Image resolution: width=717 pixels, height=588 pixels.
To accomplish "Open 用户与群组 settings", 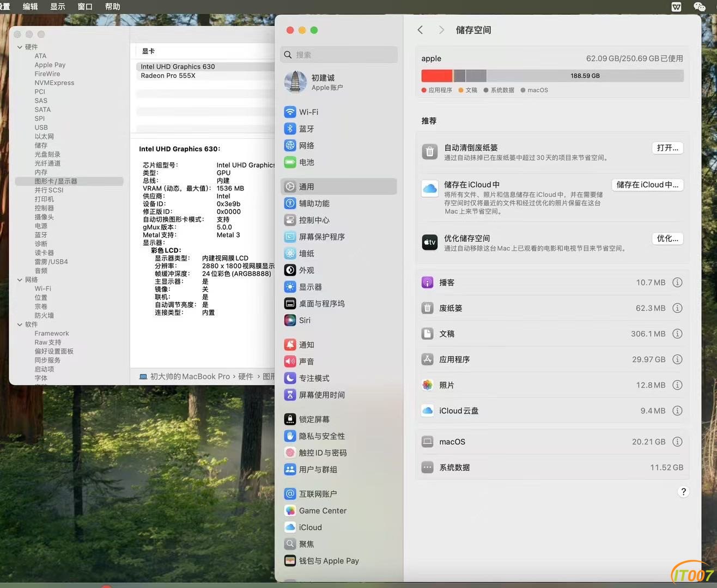I will pos(339,469).
